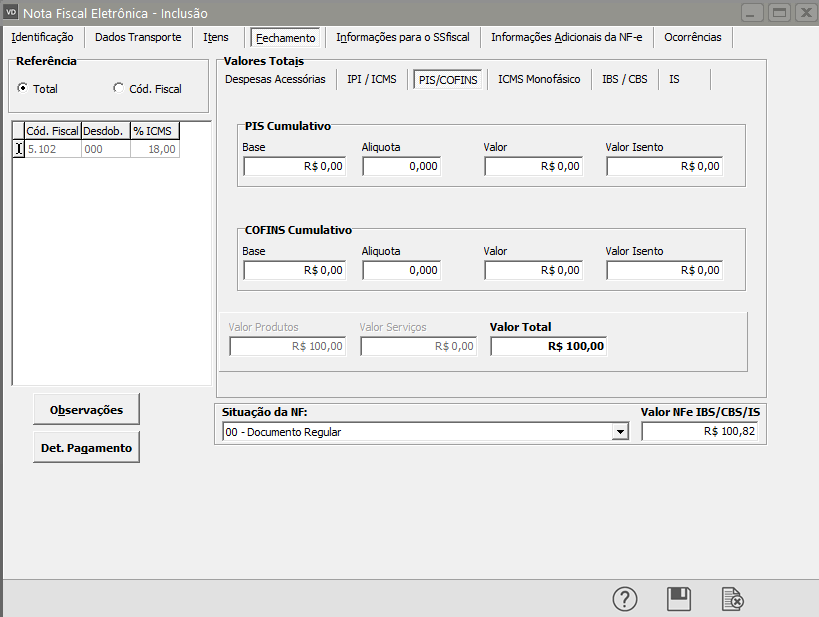Click the PIS Cumulativo Aliquota field
Viewport: 819px width, 617px height.
click(401, 167)
